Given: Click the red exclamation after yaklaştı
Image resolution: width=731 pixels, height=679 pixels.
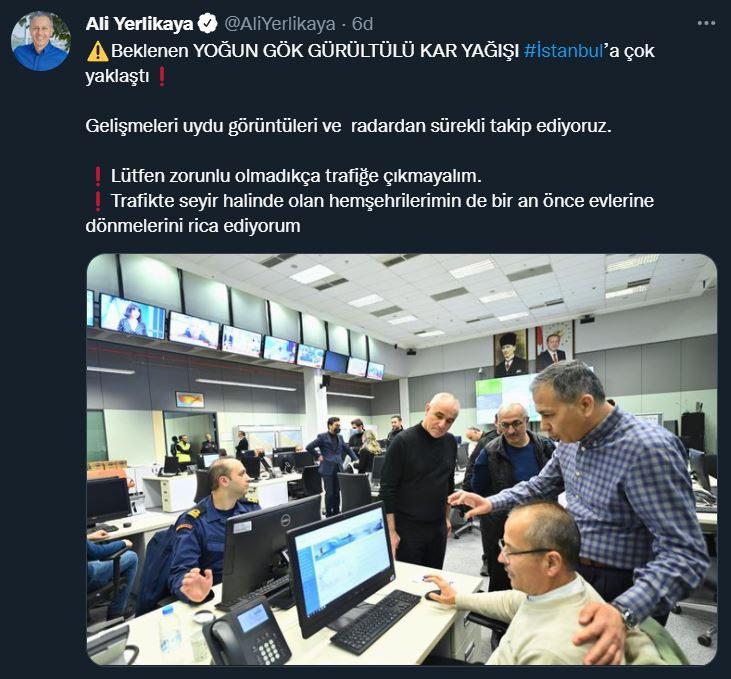Looking at the screenshot, I should (162, 76).
